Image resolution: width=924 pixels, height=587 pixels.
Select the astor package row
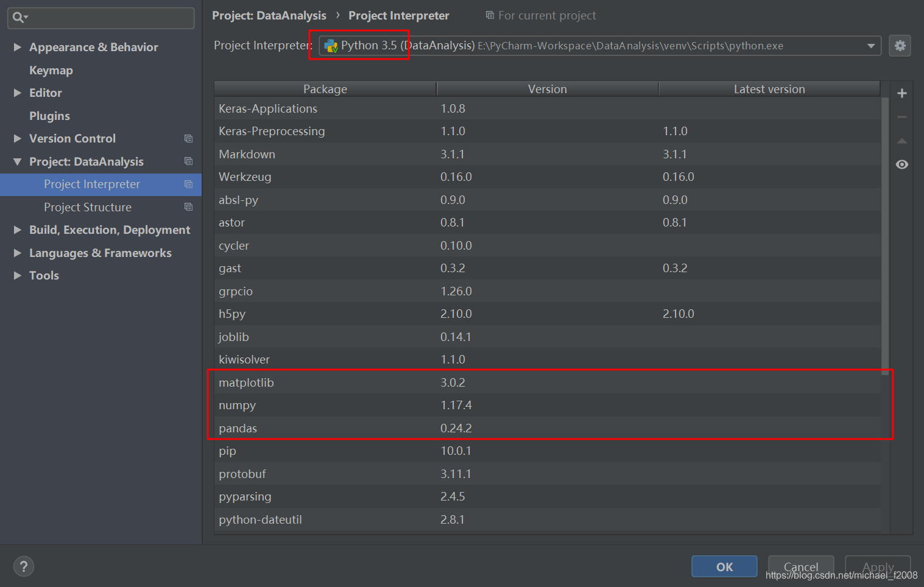tap(547, 222)
